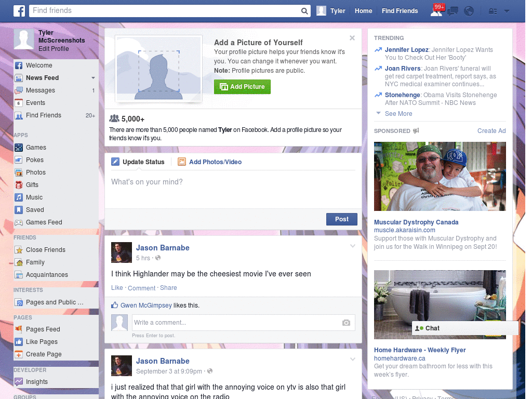Open privacy shortcuts lock icon
This screenshot has width=532, height=399.
(493, 11)
